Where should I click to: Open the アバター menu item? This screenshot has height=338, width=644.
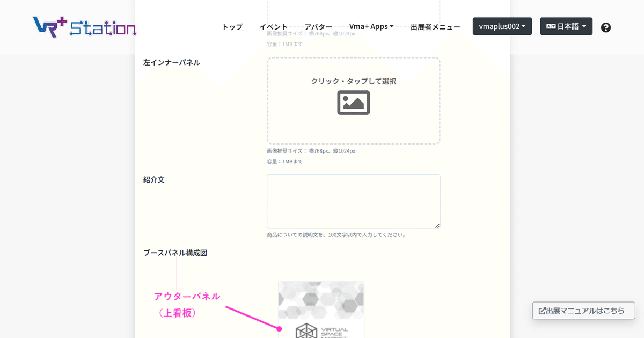coord(318,27)
